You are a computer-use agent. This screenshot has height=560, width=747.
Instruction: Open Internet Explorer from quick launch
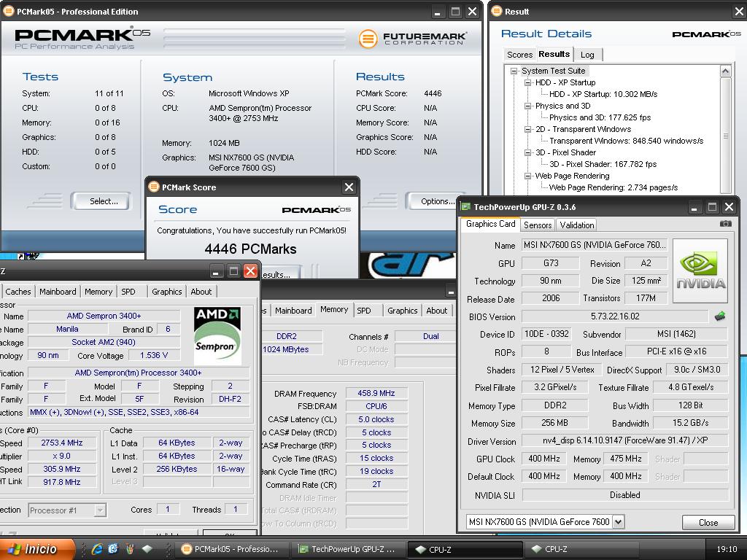(x=97, y=549)
